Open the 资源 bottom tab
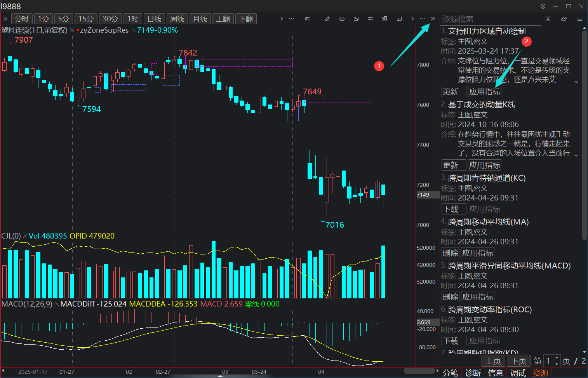The height and width of the screenshot is (378, 588). coord(541,373)
